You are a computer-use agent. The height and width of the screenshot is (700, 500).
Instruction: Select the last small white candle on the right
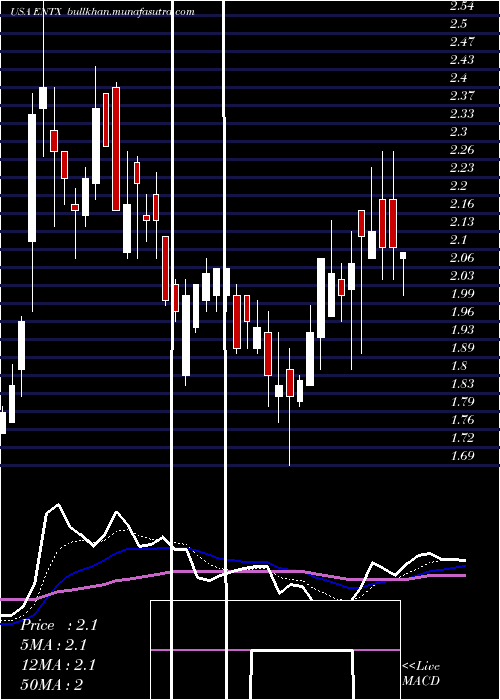coord(403,255)
